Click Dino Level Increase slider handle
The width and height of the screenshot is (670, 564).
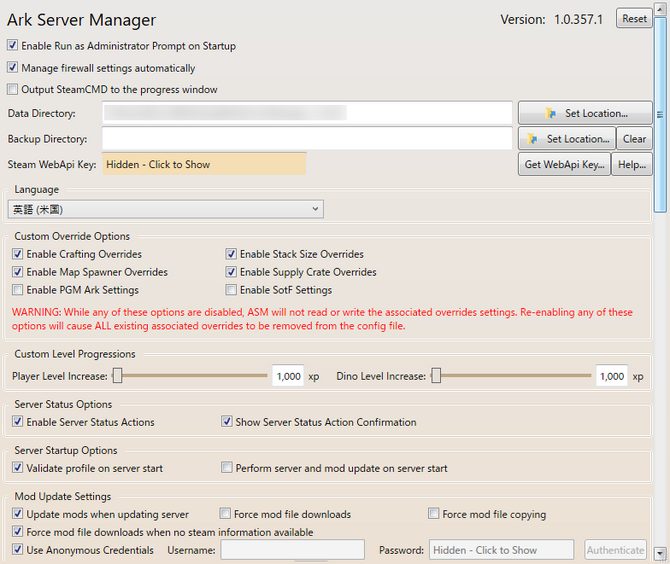[436, 376]
